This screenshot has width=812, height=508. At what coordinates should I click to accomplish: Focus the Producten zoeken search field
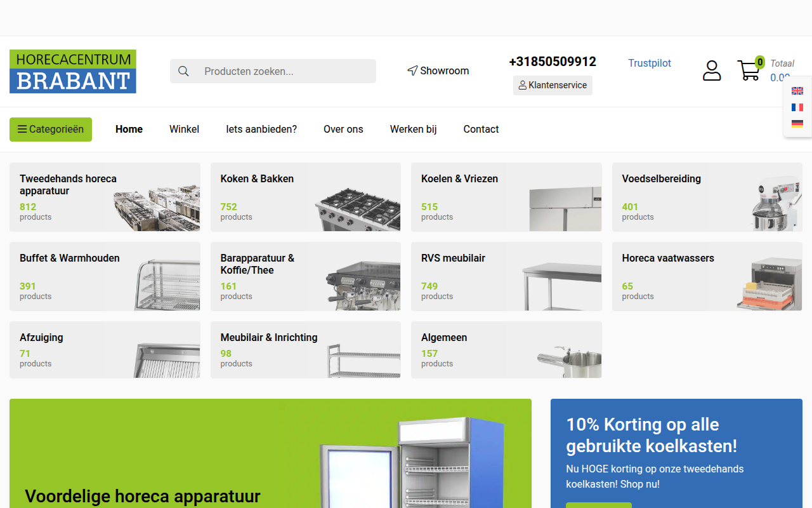pyautogui.click(x=273, y=71)
